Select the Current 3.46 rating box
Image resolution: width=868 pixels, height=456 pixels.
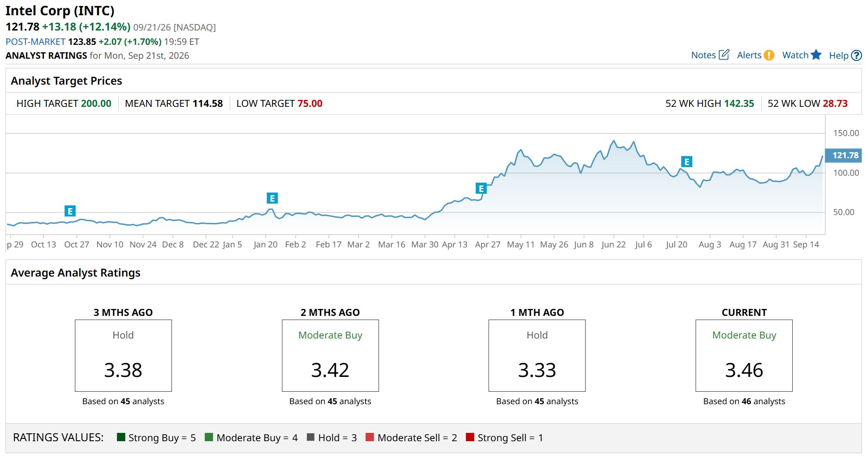(744, 356)
